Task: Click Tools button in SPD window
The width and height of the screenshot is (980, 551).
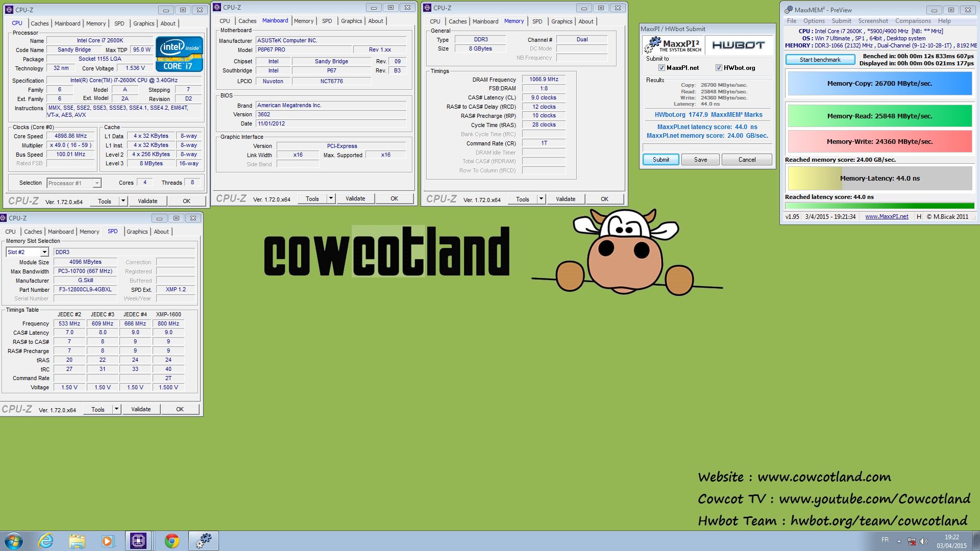Action: 98,409
